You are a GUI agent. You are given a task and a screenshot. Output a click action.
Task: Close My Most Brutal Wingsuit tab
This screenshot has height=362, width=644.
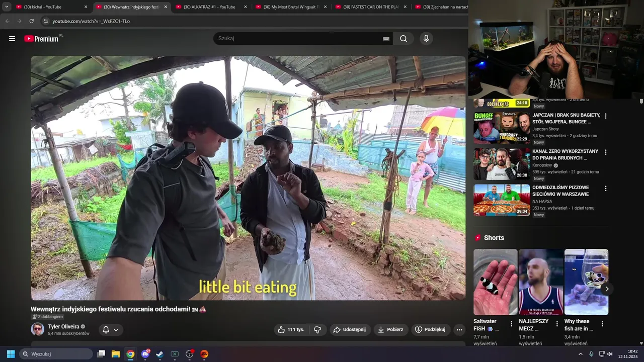(325, 7)
